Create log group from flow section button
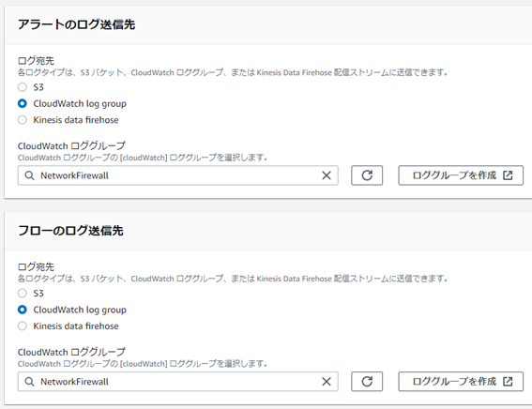The image size is (532, 409). (x=461, y=382)
